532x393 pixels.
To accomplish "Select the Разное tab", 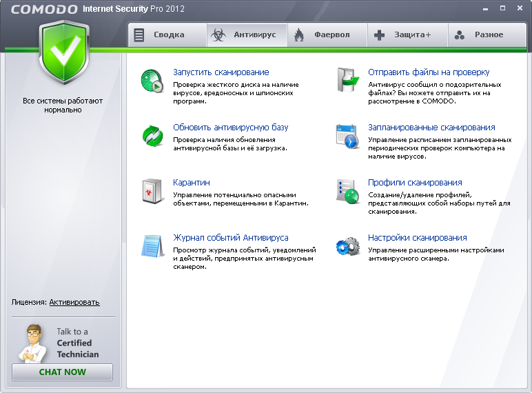I will click(488, 35).
